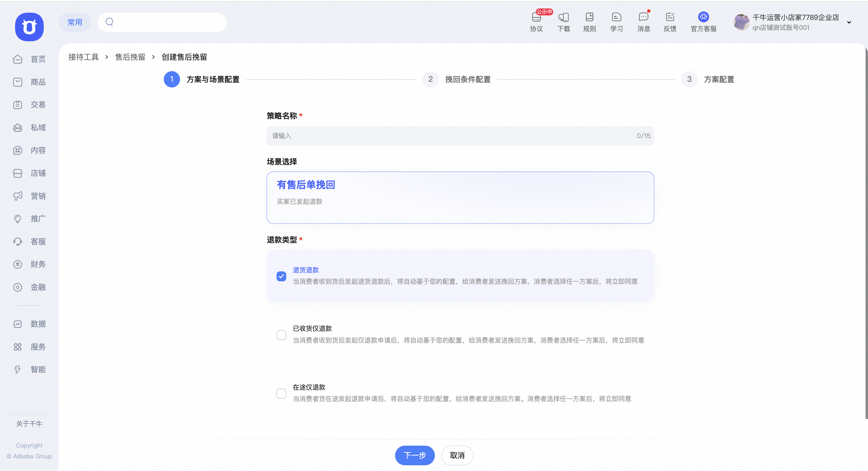The width and height of the screenshot is (868, 471).
Task: Click the 下一步 next button
Action: tap(415, 455)
